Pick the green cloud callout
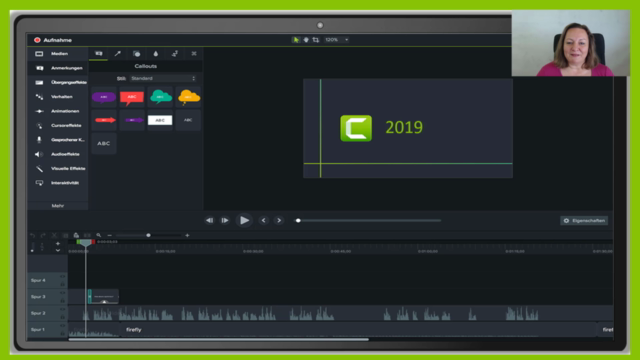 point(160,97)
